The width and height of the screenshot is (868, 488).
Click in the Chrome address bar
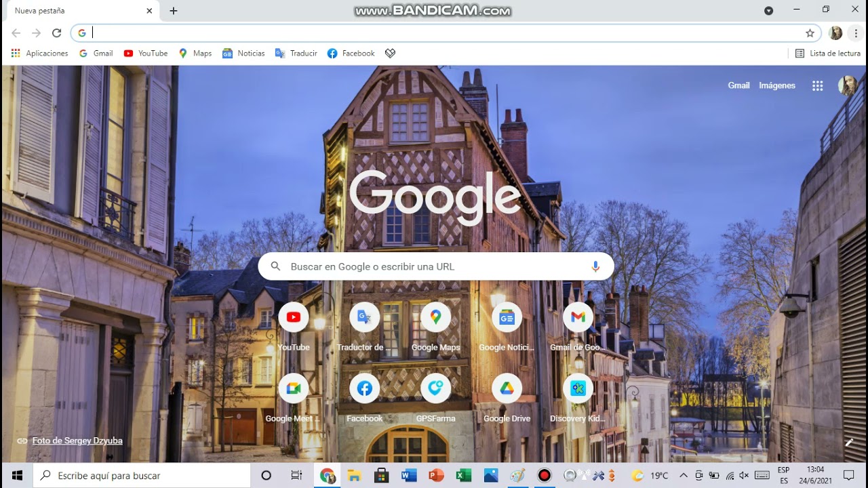tap(446, 33)
